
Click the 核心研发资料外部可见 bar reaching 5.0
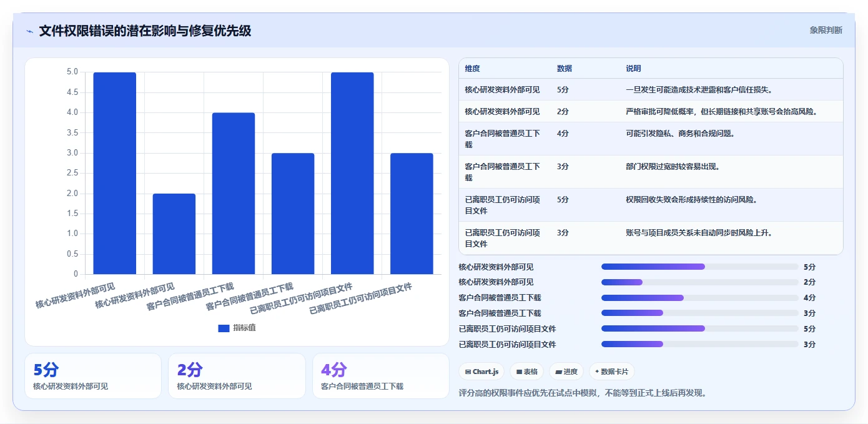pos(115,173)
